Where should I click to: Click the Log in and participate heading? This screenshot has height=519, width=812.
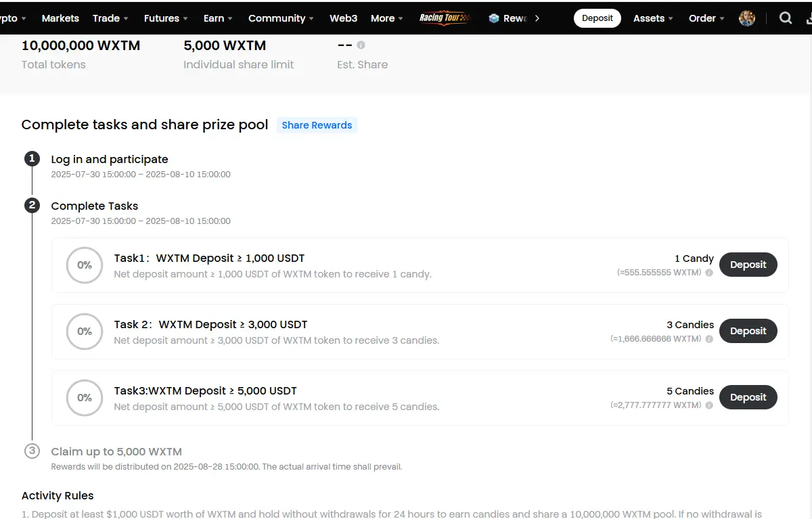(110, 159)
